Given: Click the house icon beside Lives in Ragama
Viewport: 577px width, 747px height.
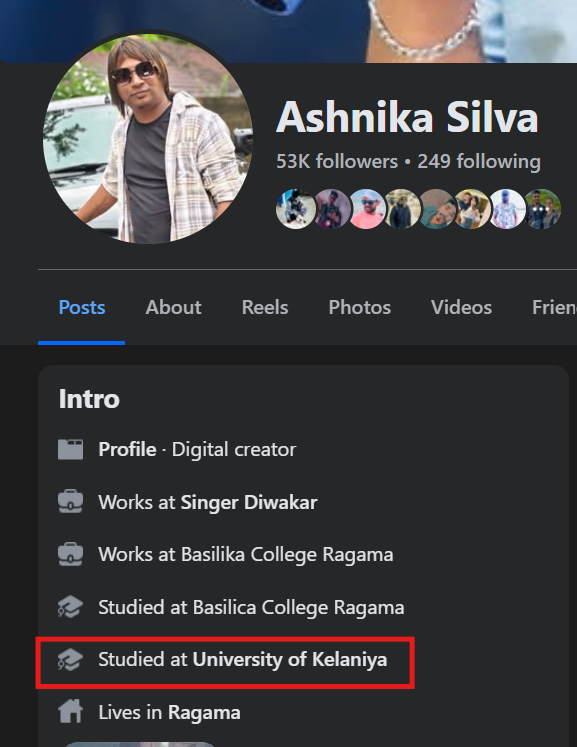Looking at the screenshot, I should click(71, 712).
